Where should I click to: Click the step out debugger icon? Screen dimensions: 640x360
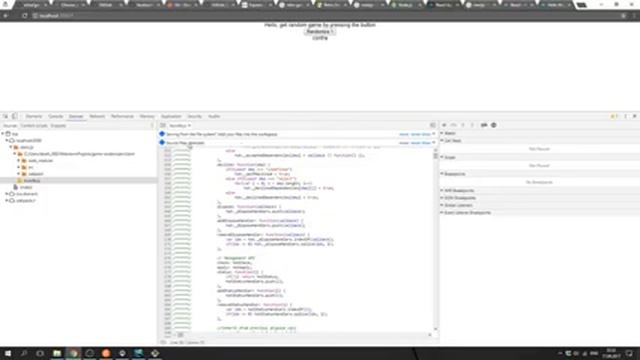pos(472,125)
